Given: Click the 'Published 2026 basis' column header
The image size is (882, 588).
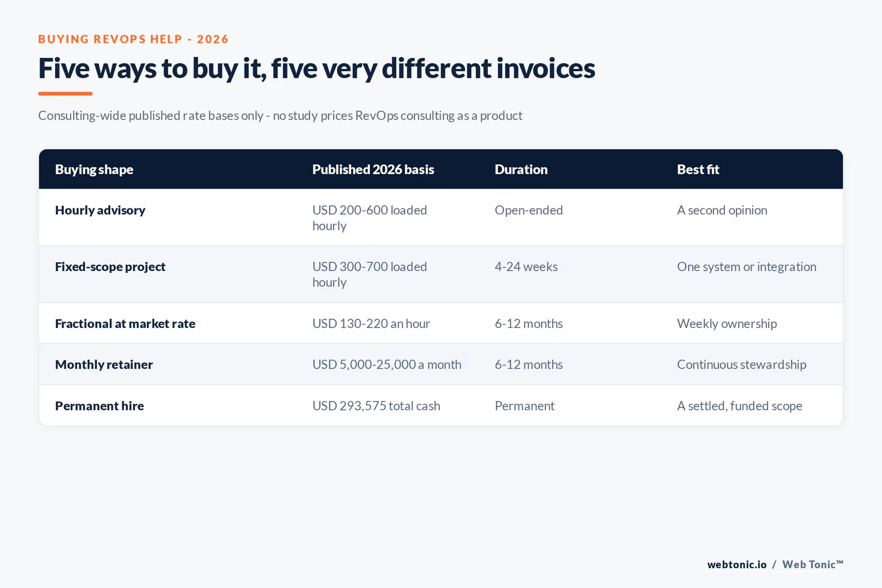Looking at the screenshot, I should pos(373,170).
